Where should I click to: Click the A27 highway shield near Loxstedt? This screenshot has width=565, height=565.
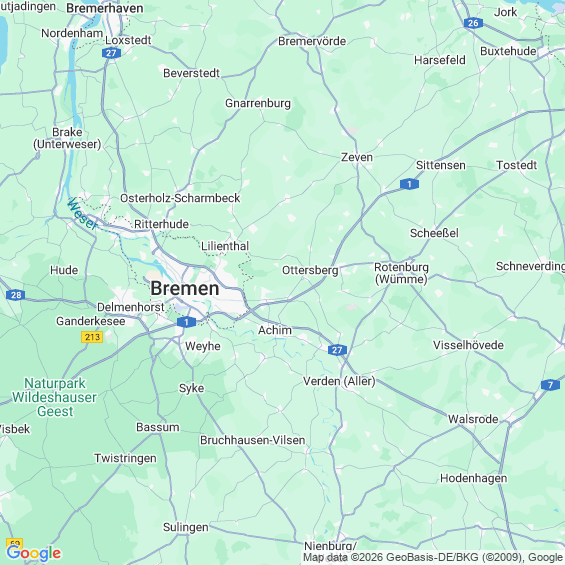(x=111, y=53)
